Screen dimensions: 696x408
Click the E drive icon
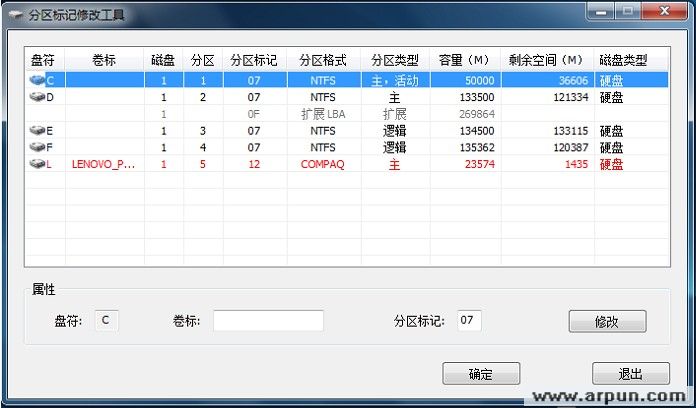coord(37,131)
